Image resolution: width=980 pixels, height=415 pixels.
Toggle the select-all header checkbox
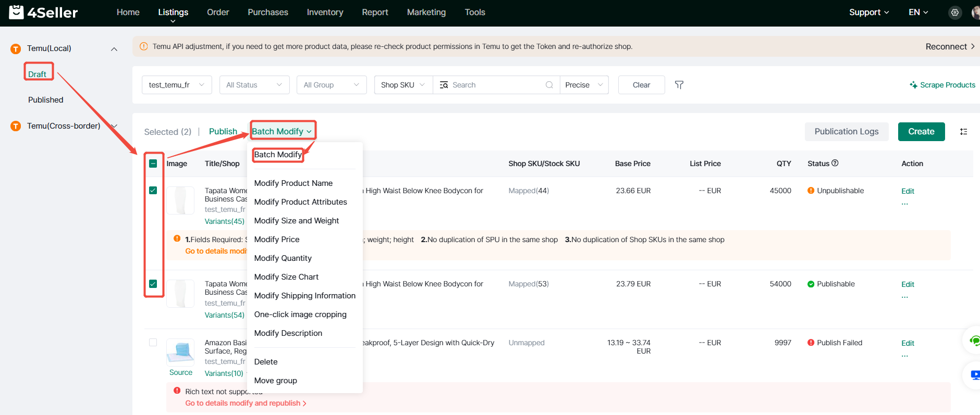pos(153,164)
